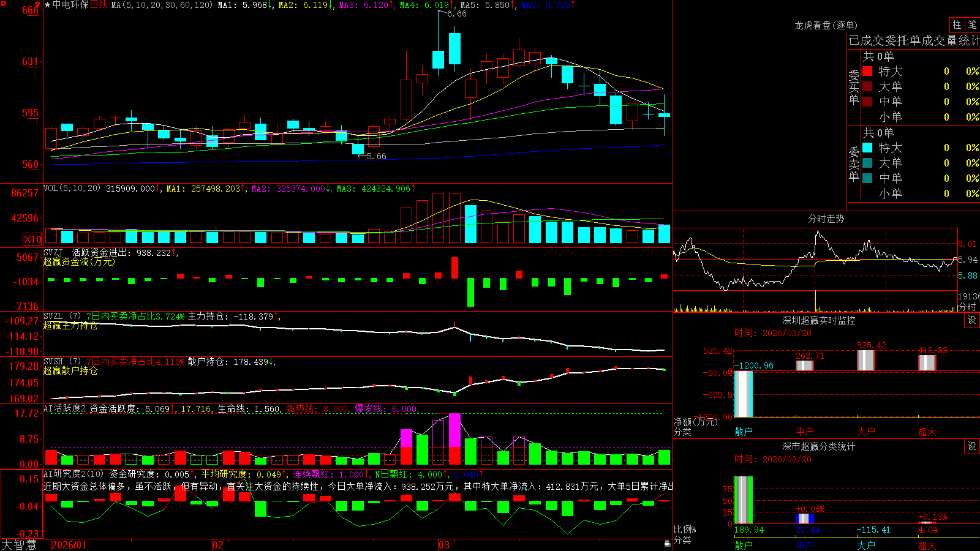Click the 爆发线: 6.000 label
The image size is (980, 551).
[x=386, y=409]
